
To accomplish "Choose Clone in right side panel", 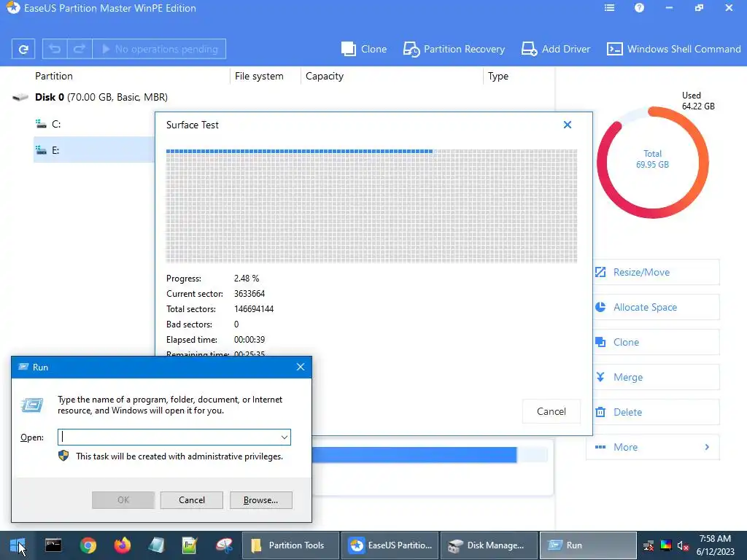I will [656, 342].
